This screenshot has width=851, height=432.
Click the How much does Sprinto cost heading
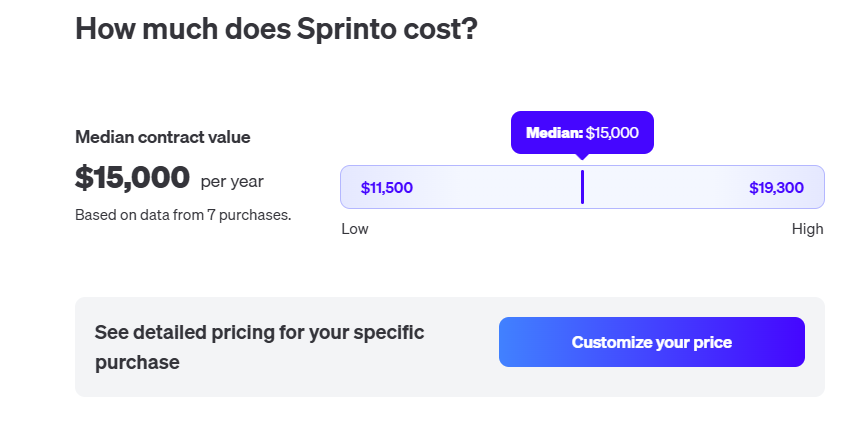click(x=276, y=30)
